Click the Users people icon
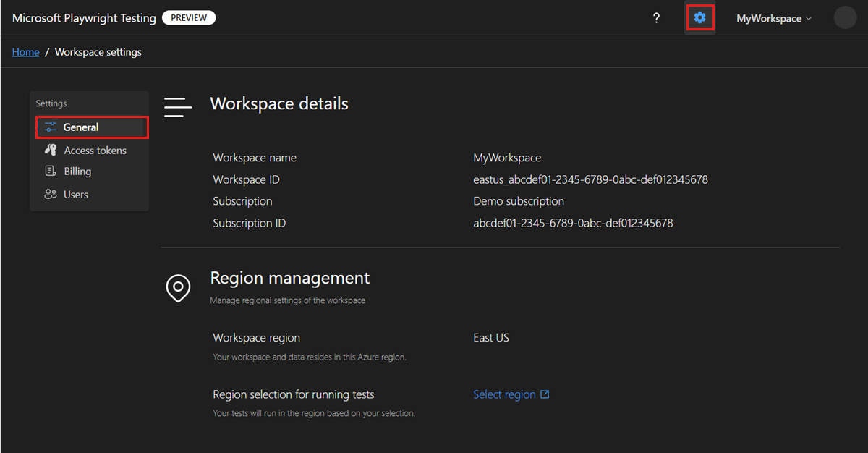868x453 pixels. click(51, 194)
